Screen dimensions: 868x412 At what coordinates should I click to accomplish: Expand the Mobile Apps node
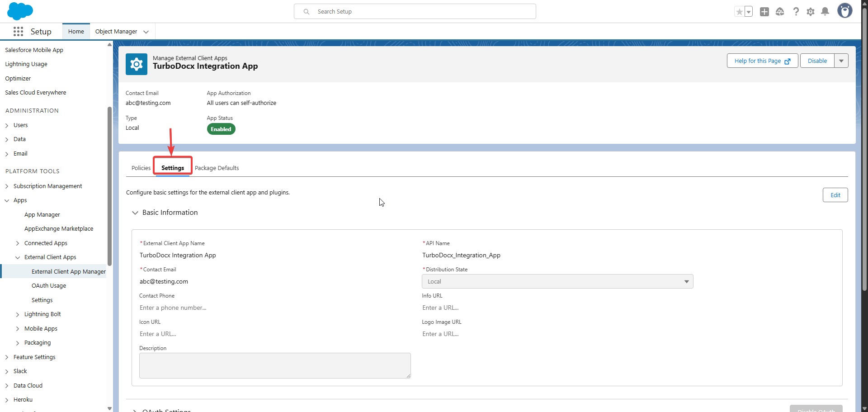(x=18, y=329)
